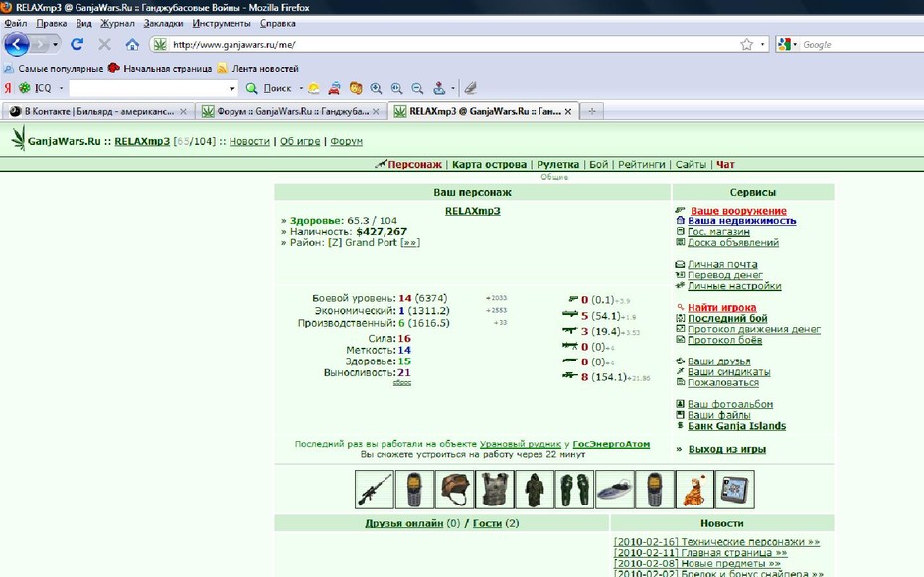Close the В Контакте Бильярд tab
This screenshot has width=924, height=577.
click(x=183, y=111)
